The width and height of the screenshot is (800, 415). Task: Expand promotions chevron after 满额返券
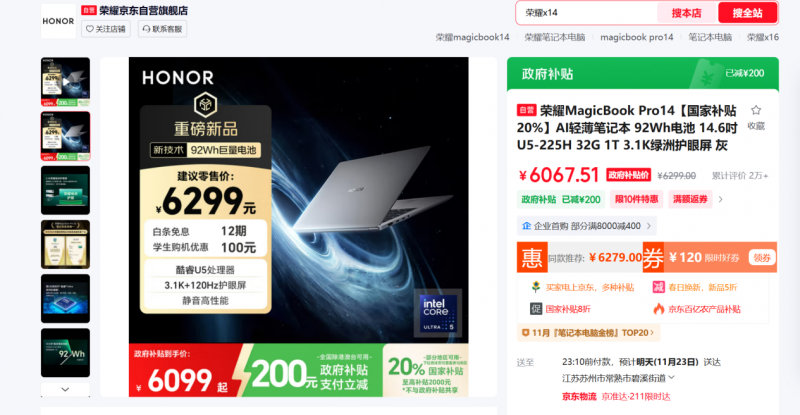[x=720, y=199]
